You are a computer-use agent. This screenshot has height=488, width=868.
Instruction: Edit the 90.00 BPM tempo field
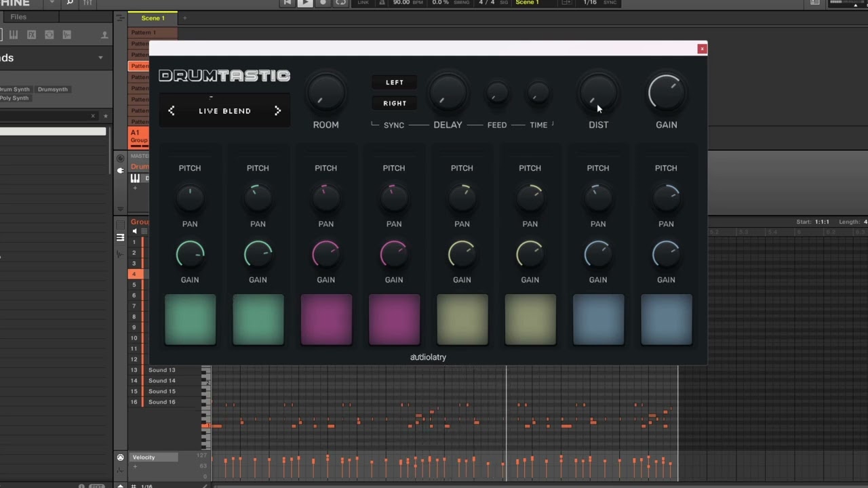[401, 3]
